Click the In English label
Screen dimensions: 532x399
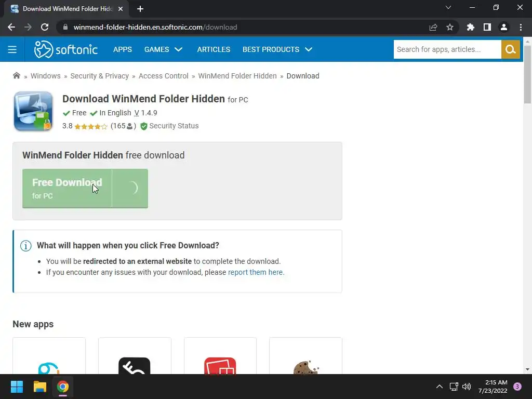click(115, 113)
